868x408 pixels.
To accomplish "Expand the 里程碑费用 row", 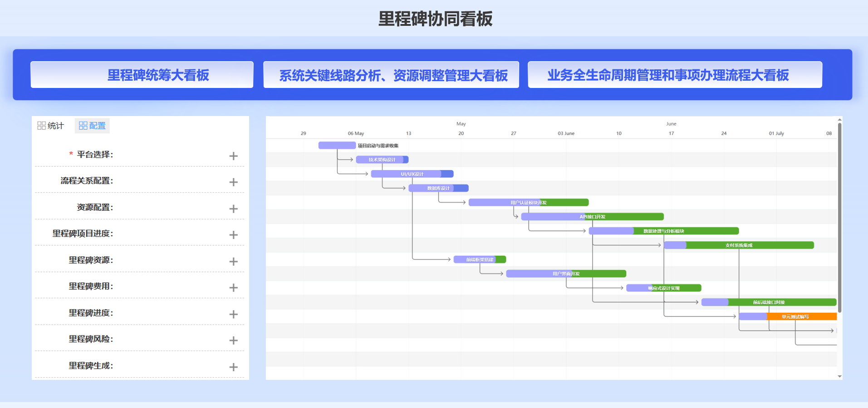I will coord(233,288).
